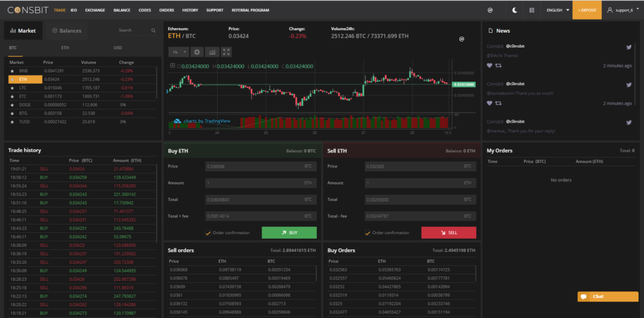The image size is (644, 318).
Task: Expand chart to fullscreen
Action: point(226,52)
